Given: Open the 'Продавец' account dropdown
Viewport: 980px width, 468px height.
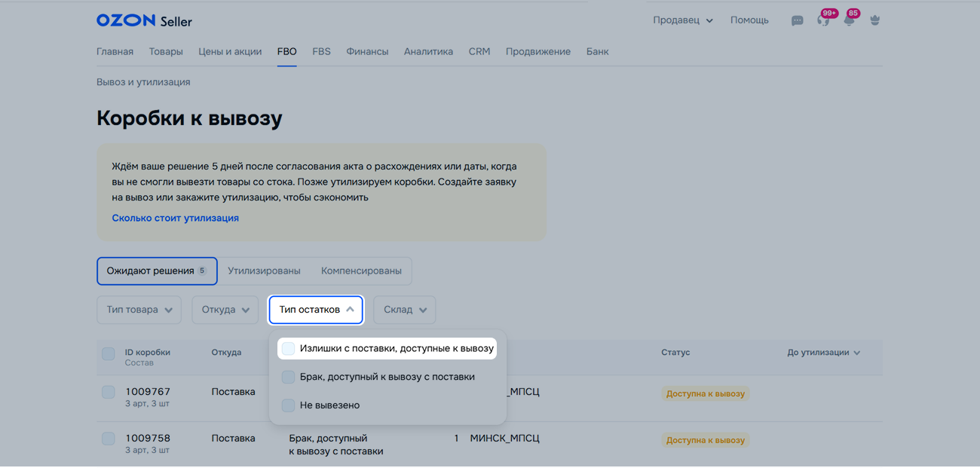Looking at the screenshot, I should pos(682,20).
